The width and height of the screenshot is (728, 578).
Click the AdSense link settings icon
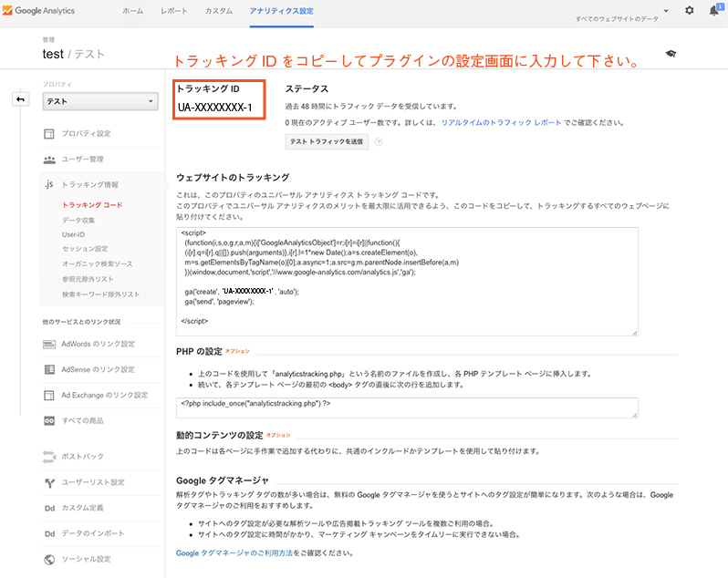tap(49, 370)
